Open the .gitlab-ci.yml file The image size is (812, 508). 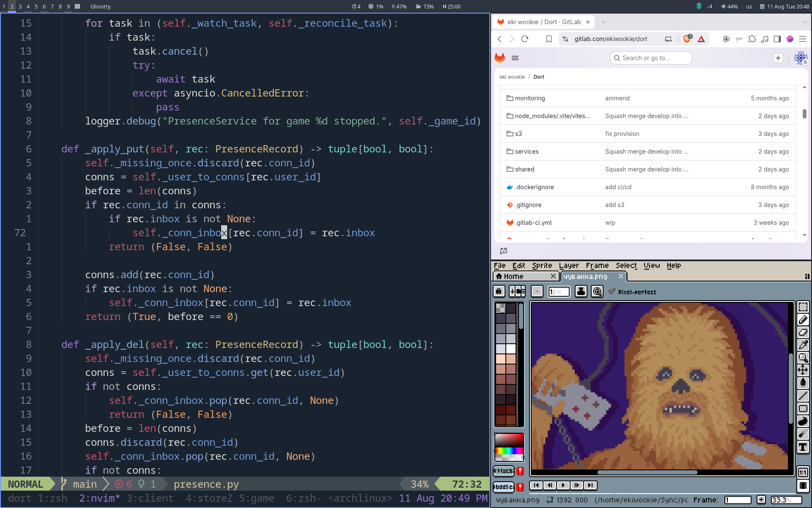[x=533, y=223]
